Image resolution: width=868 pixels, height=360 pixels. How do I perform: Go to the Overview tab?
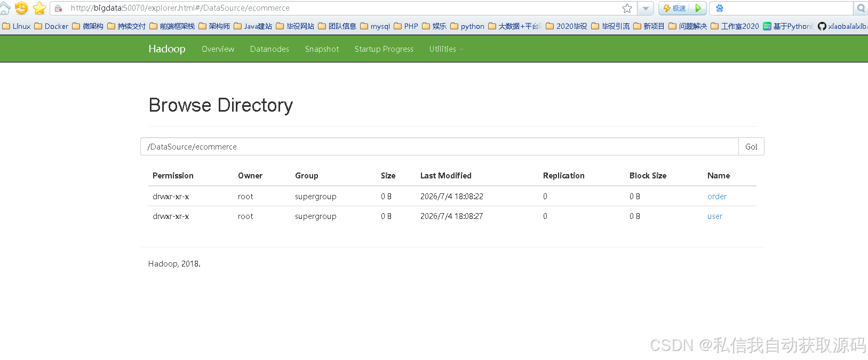(218, 49)
